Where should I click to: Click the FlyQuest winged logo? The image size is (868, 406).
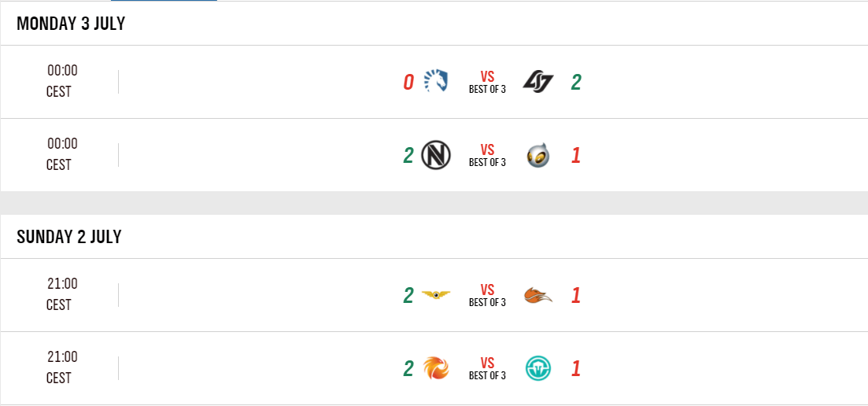pos(436,295)
